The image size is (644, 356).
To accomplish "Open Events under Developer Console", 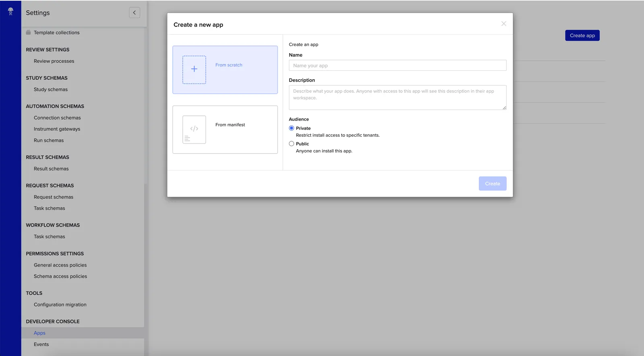I will [41, 344].
